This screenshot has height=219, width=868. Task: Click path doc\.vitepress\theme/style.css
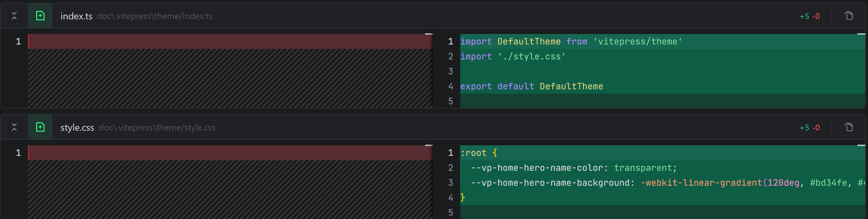click(x=157, y=128)
